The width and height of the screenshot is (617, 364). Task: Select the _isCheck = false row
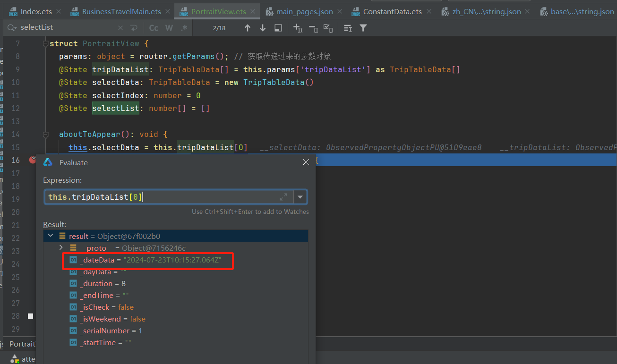176,307
